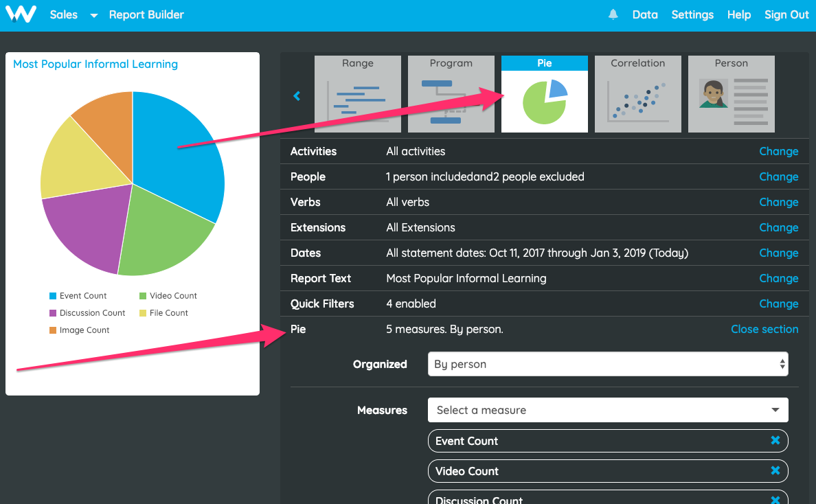Click the 'All Extensions' value
The height and width of the screenshot is (504, 816).
tap(420, 228)
